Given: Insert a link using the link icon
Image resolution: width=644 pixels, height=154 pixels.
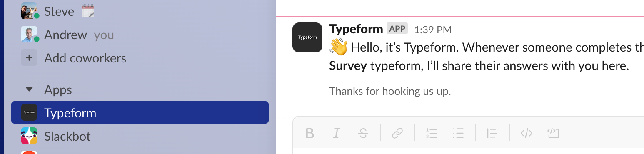Looking at the screenshot, I should click(397, 133).
